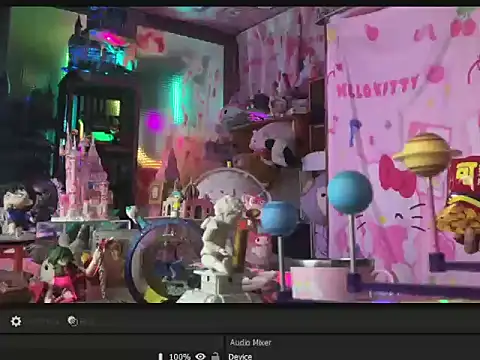
Task: Click the webcam preview canvas
Action: pyautogui.click(x=240, y=155)
